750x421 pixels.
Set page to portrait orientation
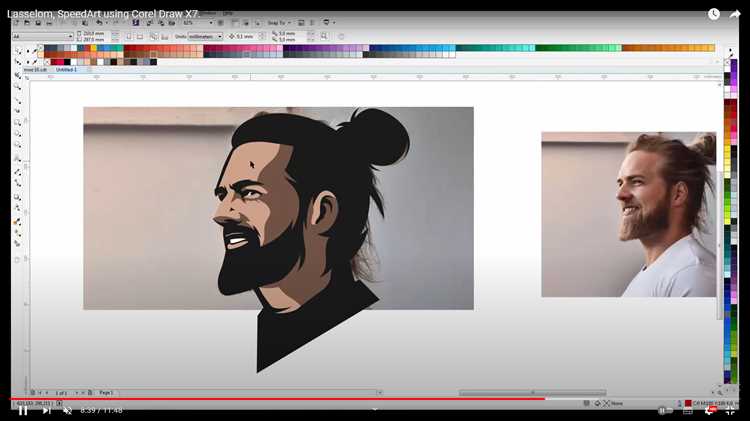pyautogui.click(x=129, y=36)
